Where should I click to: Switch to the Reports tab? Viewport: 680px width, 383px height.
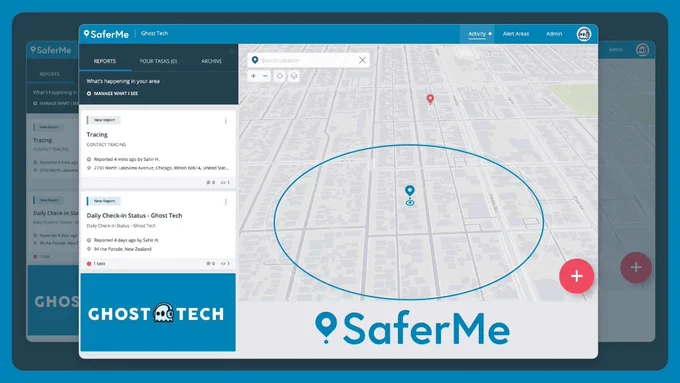click(105, 61)
